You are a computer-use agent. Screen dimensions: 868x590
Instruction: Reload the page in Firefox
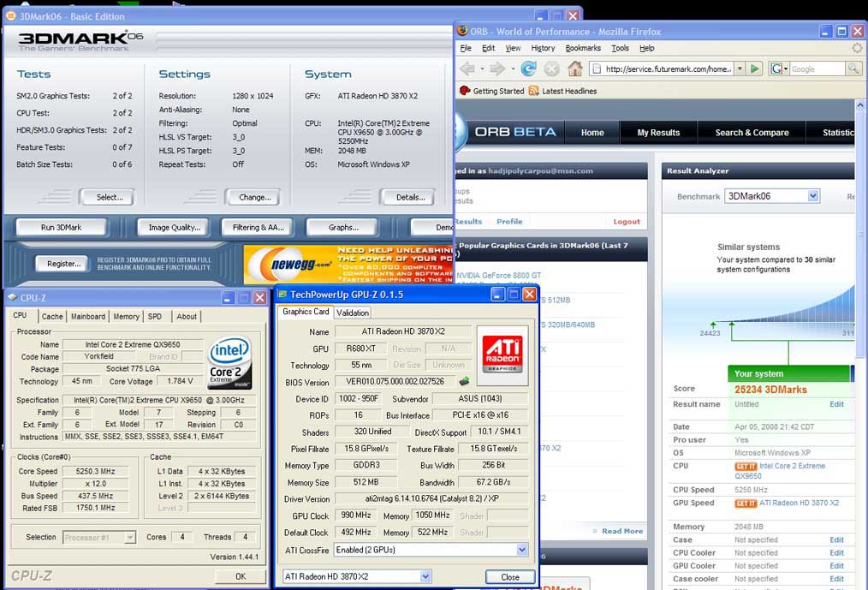click(x=529, y=69)
